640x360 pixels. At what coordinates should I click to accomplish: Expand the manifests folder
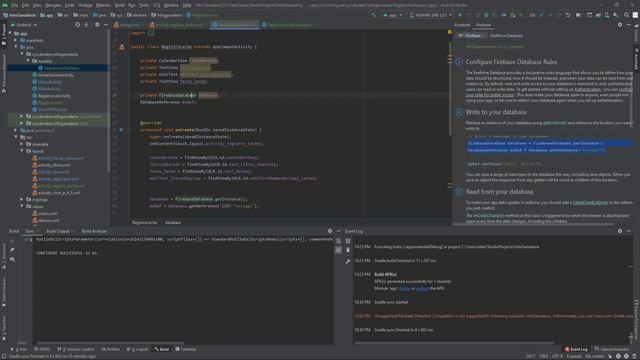16,40
